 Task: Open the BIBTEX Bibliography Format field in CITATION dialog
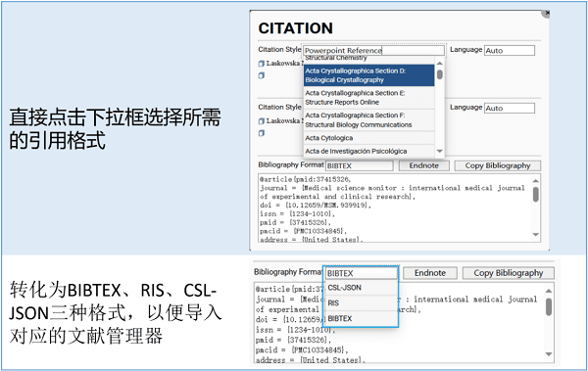[360, 165]
